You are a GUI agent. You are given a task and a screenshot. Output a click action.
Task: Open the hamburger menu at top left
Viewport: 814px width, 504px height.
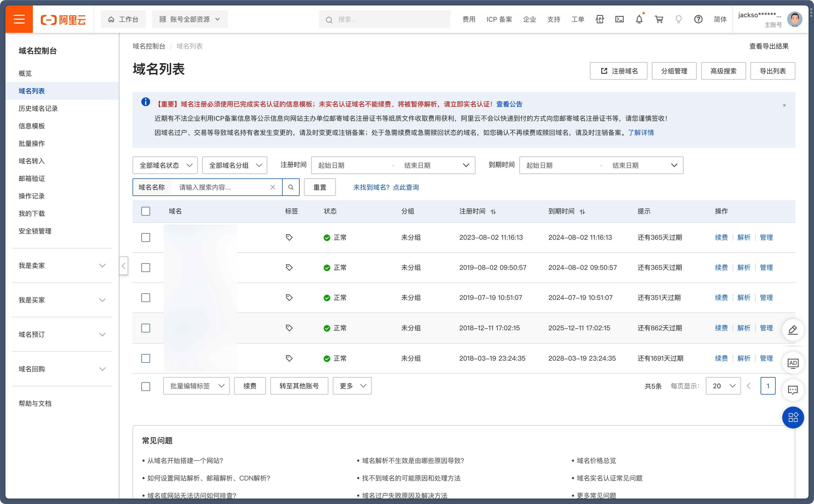tap(19, 19)
